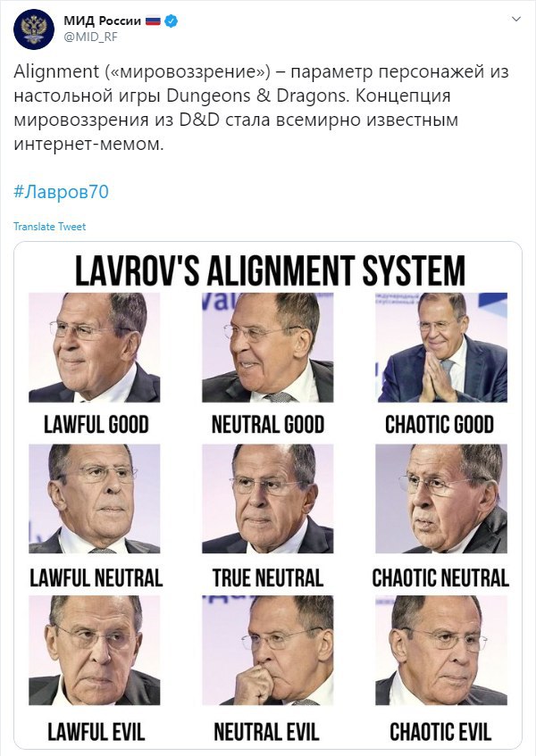The height and width of the screenshot is (756, 536).
Task: Open the Lawful Neutral photo
Action: 95,499
